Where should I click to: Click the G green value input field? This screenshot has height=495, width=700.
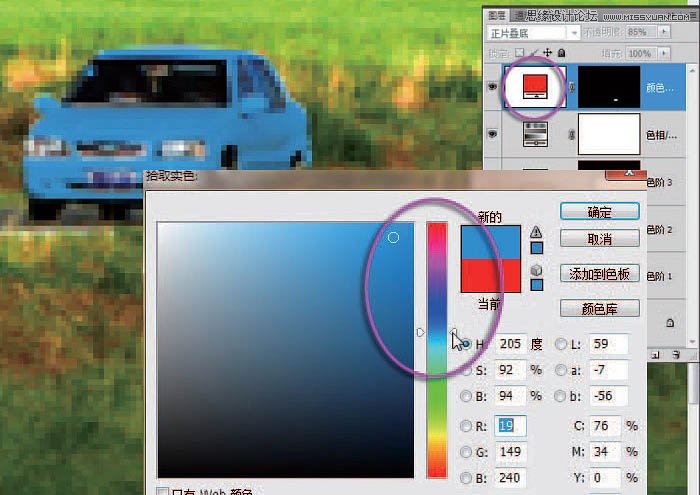[x=511, y=453]
